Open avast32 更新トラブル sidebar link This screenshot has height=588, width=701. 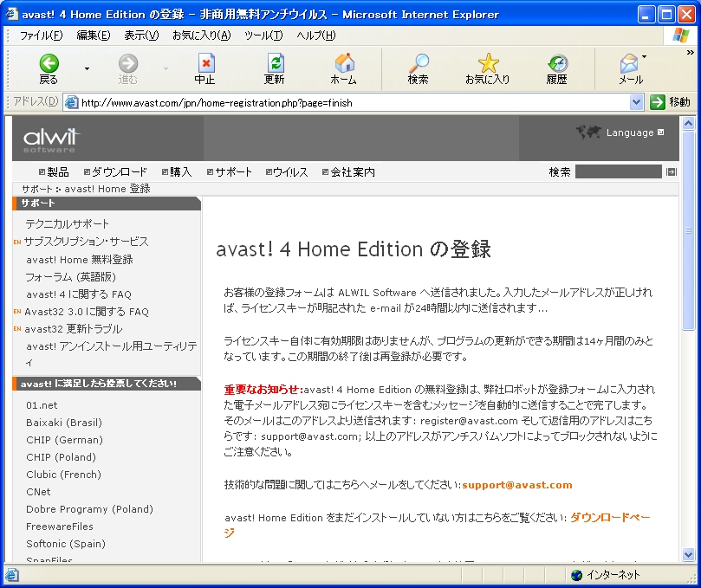(74, 329)
